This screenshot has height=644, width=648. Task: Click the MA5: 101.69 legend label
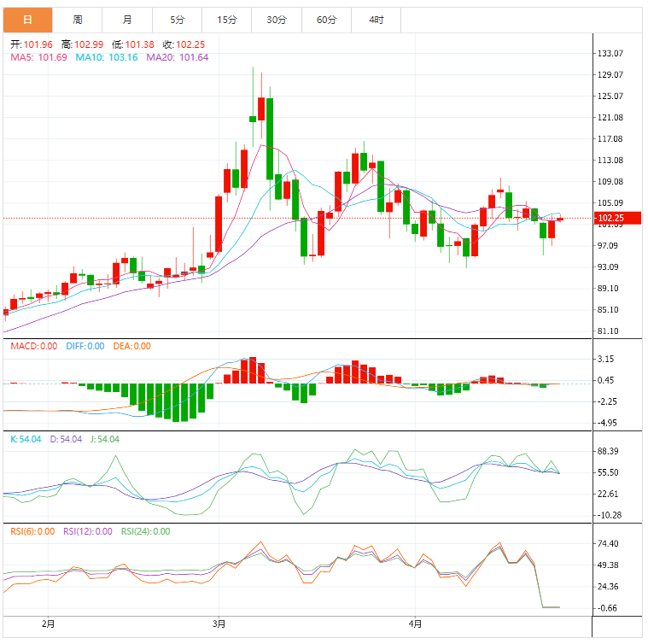click(39, 57)
